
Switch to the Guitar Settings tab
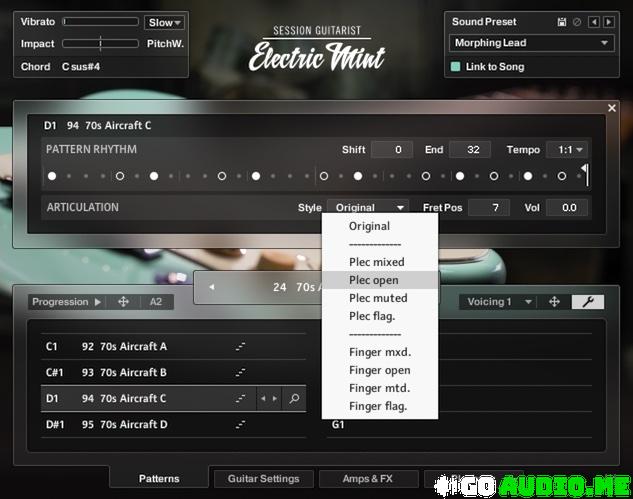point(263,479)
